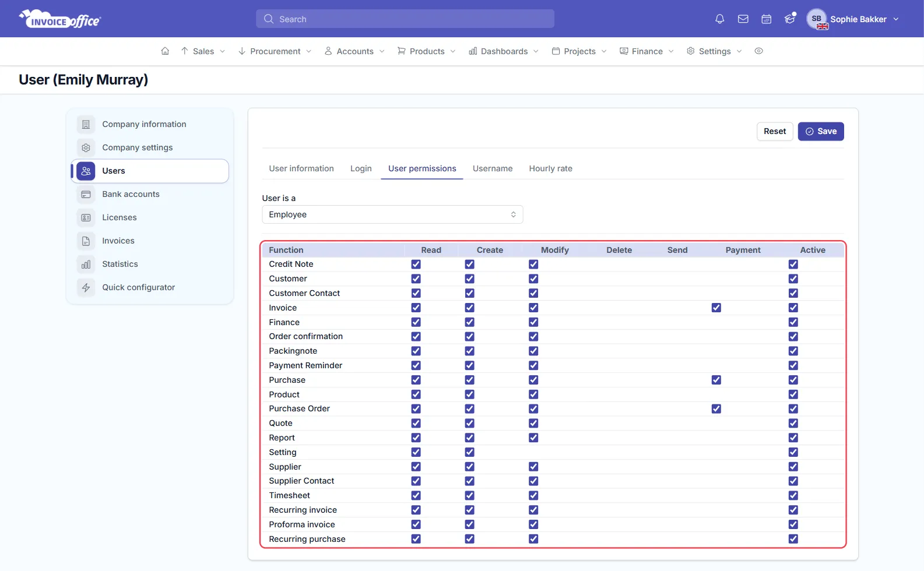Open Statistics in the sidebar

150,264
